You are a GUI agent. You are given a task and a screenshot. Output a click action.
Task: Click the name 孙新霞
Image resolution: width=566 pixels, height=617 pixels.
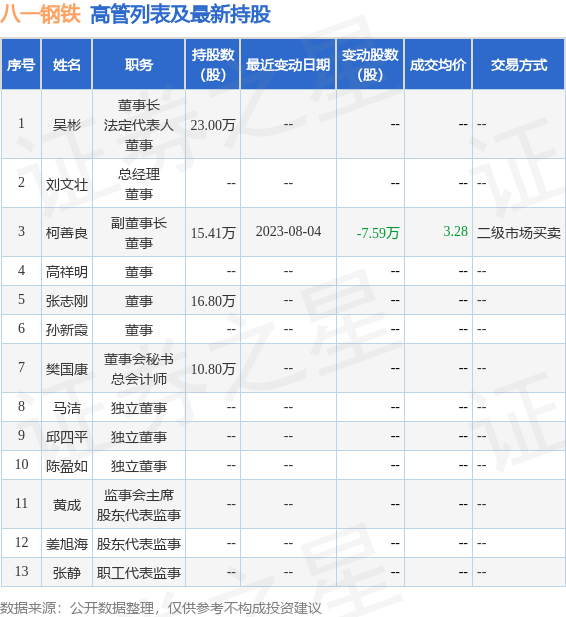67,329
